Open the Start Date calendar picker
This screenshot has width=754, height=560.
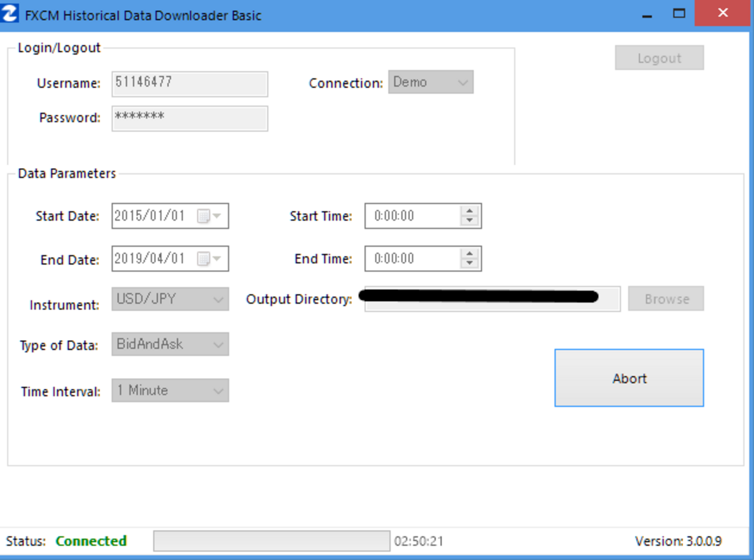coord(209,216)
